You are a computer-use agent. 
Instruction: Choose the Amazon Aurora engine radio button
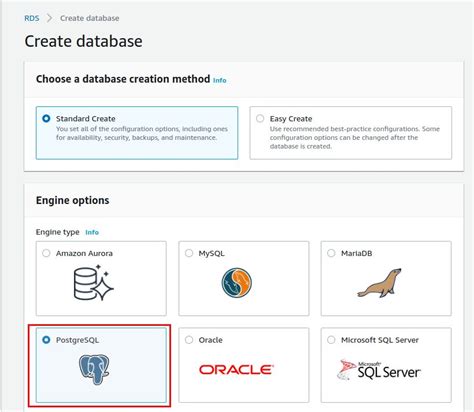pos(46,253)
